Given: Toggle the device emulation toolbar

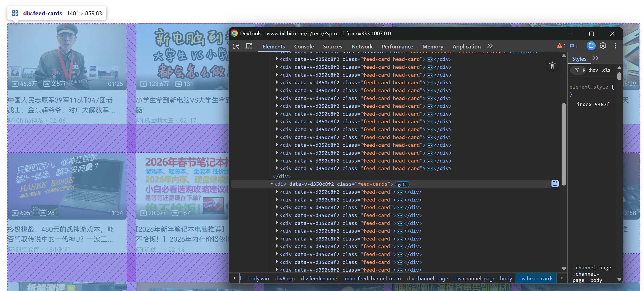Looking at the screenshot, I should (249, 46).
